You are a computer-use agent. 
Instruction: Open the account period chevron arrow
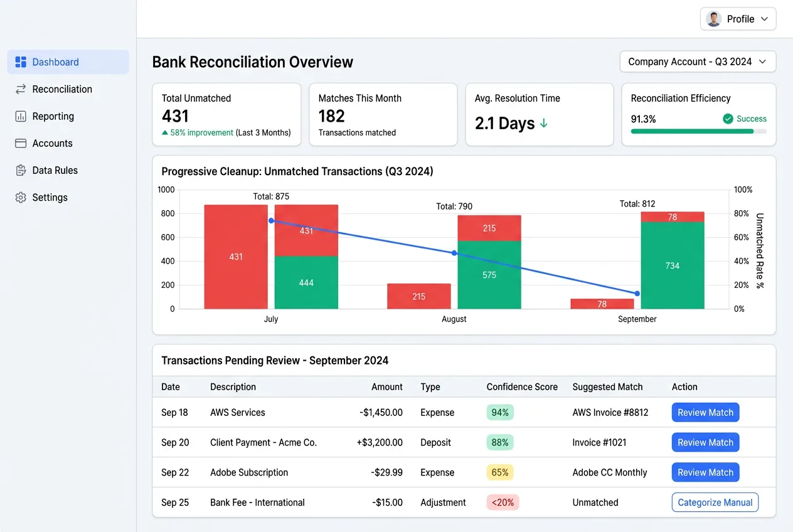(764, 61)
